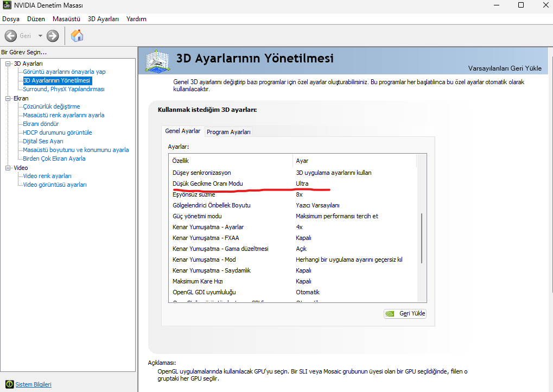Open Çözünürlük değiştirme
The height and width of the screenshot is (392, 553).
tap(52, 106)
